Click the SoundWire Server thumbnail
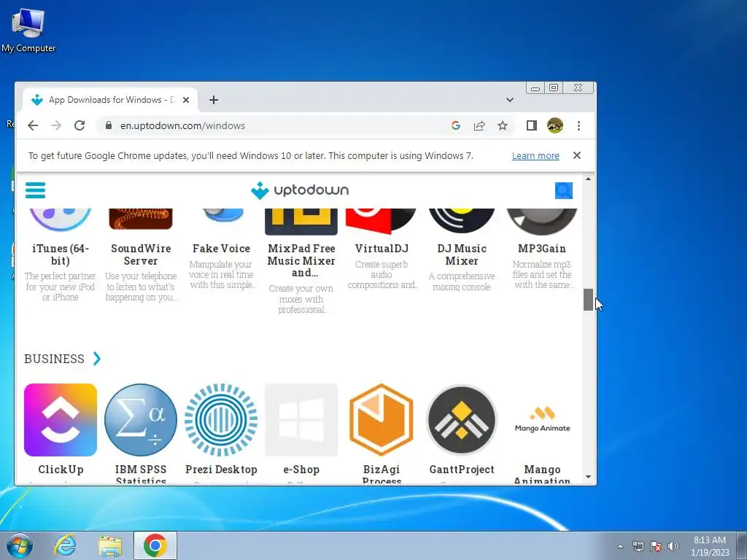The height and width of the screenshot is (560, 747). coord(141,219)
